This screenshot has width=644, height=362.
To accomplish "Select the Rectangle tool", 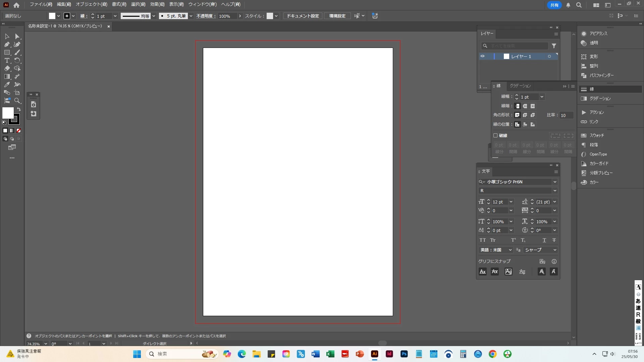I will click(x=7, y=52).
